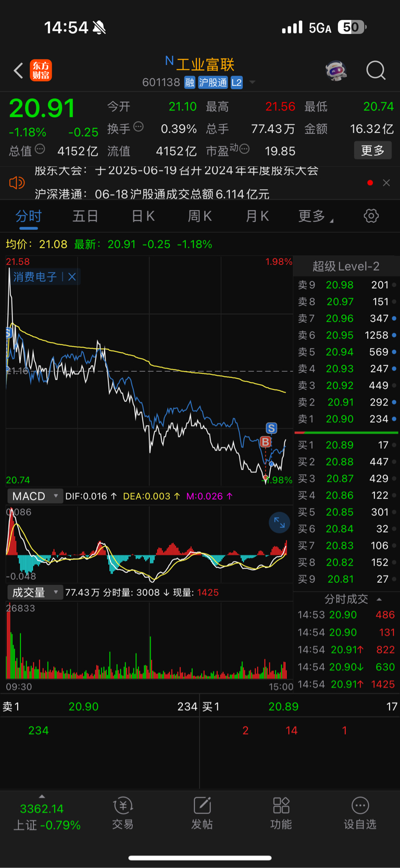Tap the 超级Level-2 header
Image resolution: width=400 pixels, height=868 pixels.
[346, 266]
